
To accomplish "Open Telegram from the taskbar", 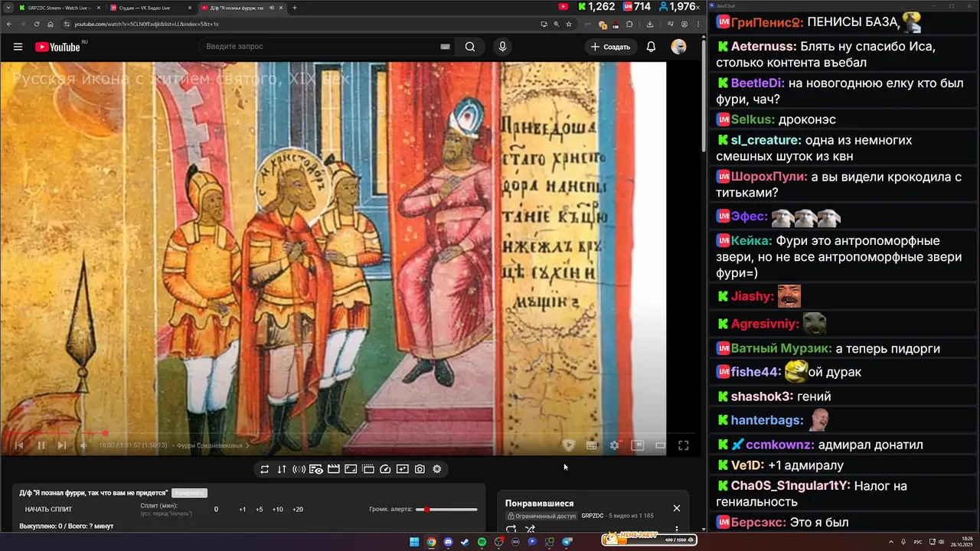I will [x=567, y=542].
